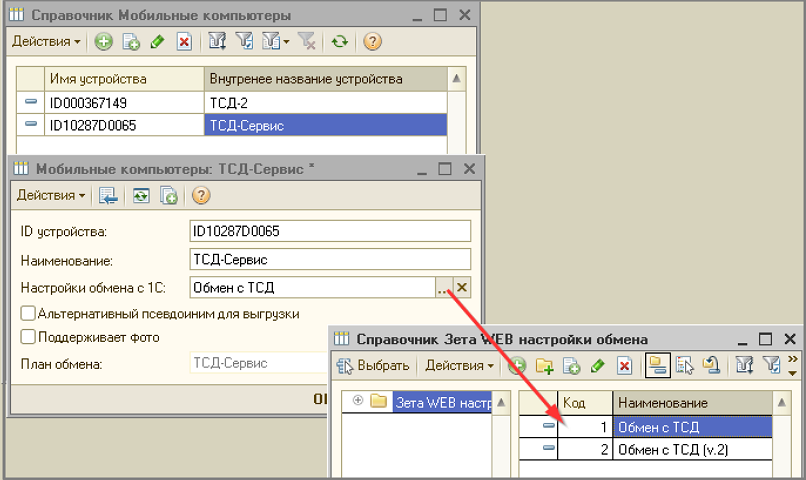Enable Поддерживает фото checkbox

tap(28, 337)
